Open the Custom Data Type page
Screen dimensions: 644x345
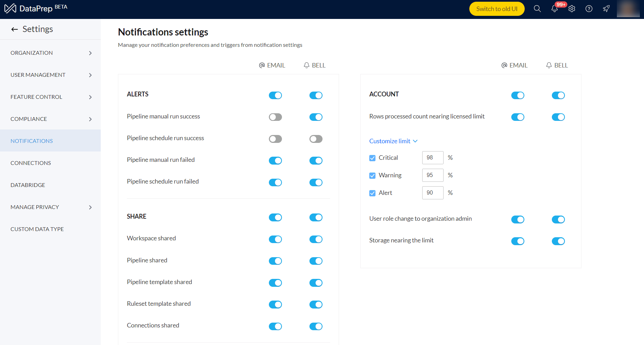click(x=37, y=229)
